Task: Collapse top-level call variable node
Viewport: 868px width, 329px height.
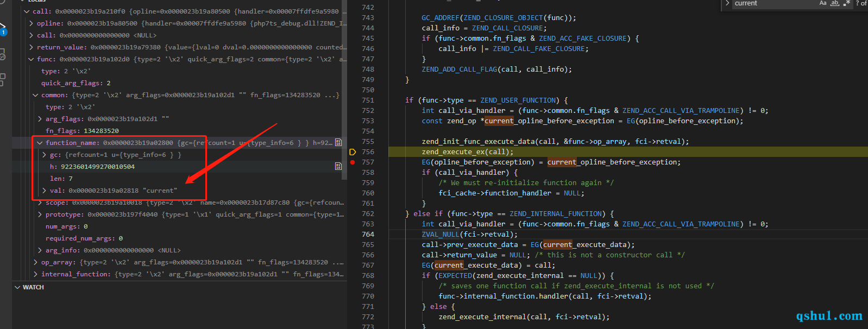Action: [x=27, y=11]
